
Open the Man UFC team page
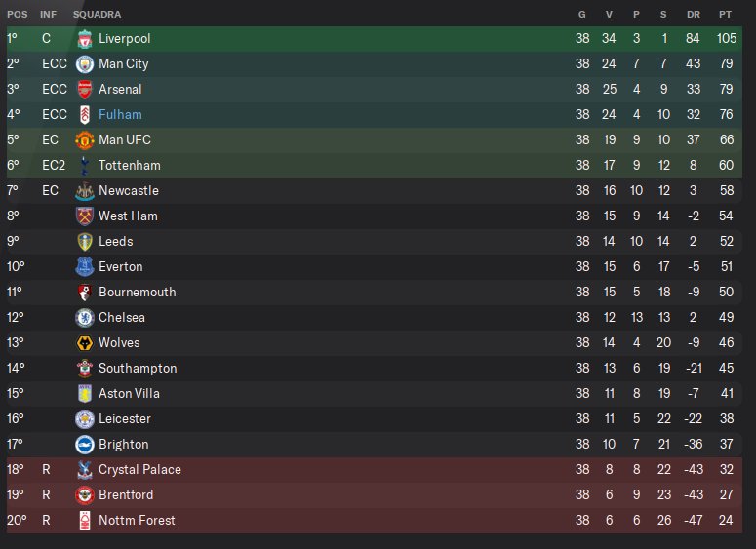tap(125, 139)
